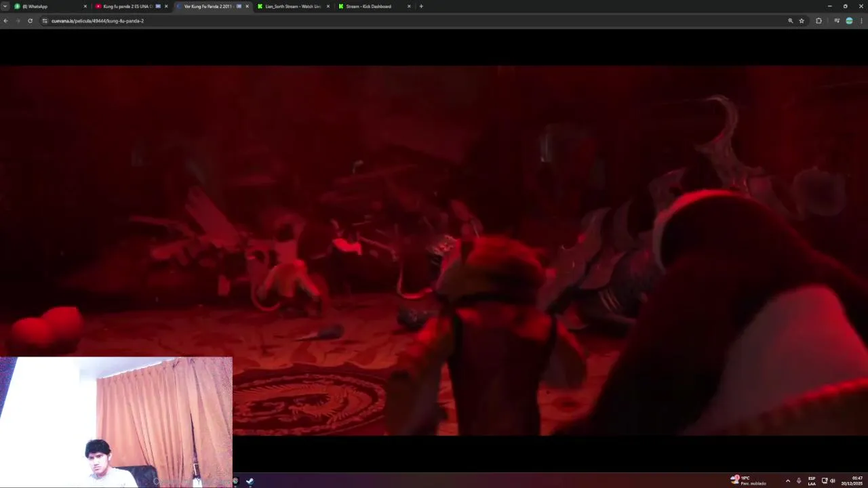Reload the cuevana page
The width and height of the screenshot is (868, 488).
(x=30, y=21)
